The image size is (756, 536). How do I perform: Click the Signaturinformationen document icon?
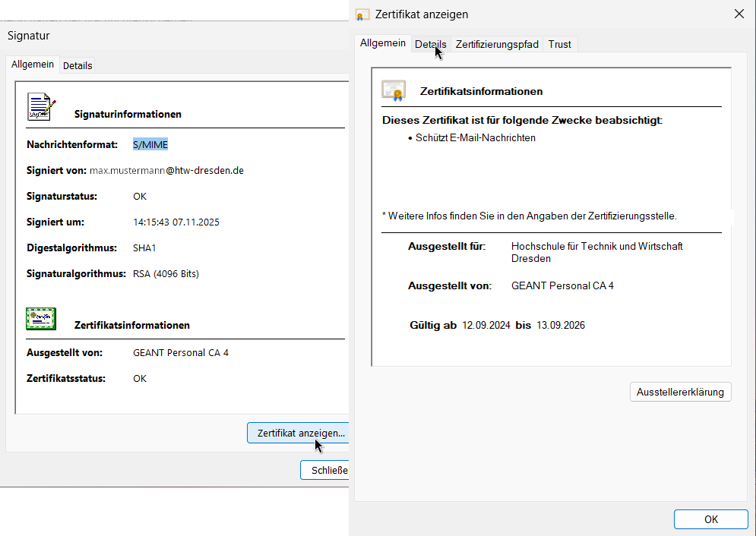[41, 106]
